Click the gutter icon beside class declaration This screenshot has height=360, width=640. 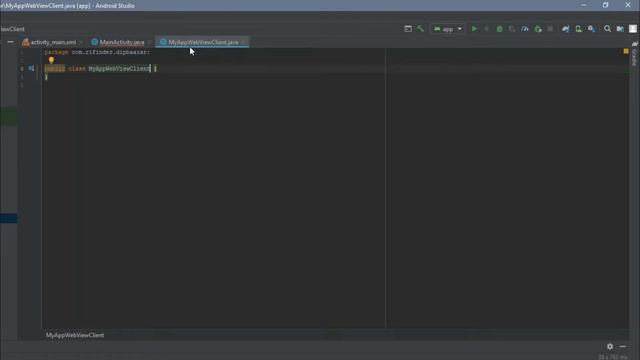(31, 69)
